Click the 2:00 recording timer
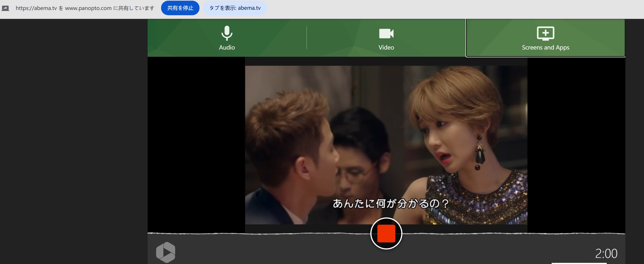 tap(606, 254)
